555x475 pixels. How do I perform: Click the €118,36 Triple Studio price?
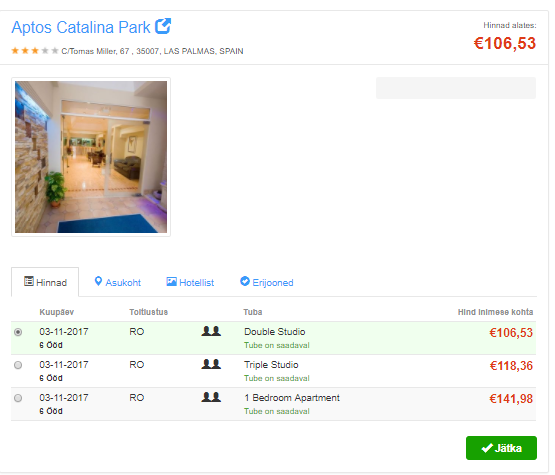click(511, 366)
